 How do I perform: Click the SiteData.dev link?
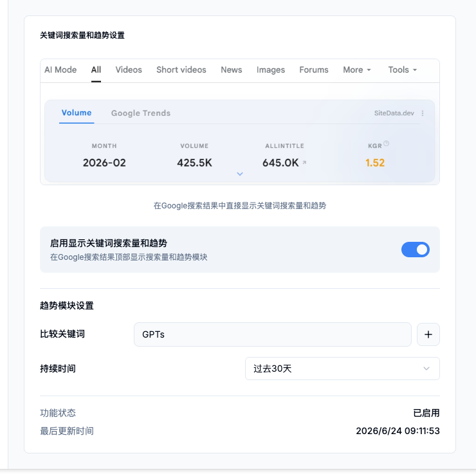point(394,113)
